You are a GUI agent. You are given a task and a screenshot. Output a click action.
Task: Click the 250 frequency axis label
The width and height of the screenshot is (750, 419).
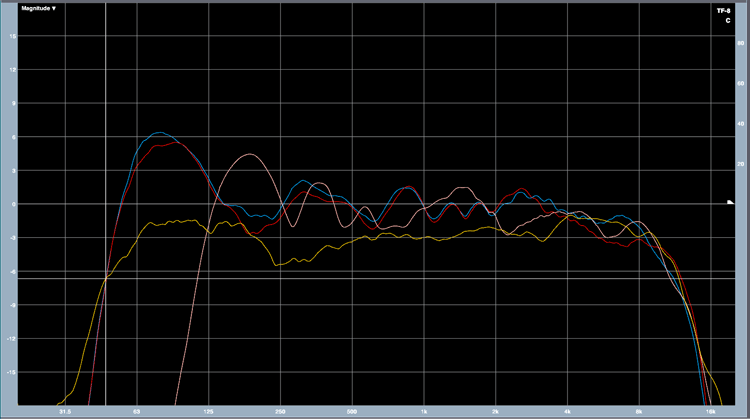pyautogui.click(x=280, y=411)
